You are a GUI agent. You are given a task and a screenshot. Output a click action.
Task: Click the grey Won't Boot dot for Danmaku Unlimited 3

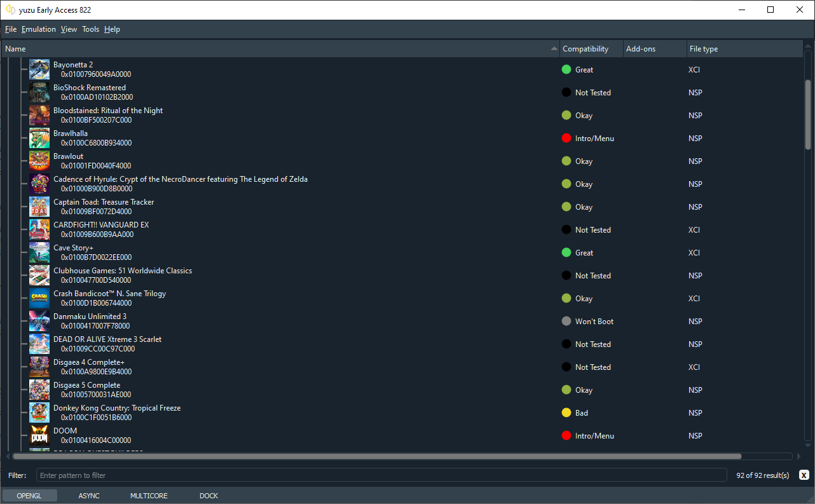tap(566, 321)
